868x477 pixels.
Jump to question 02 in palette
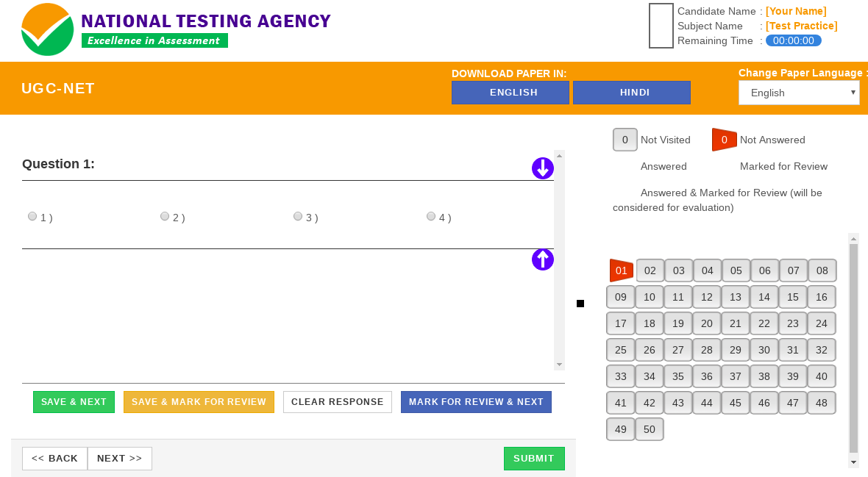[x=650, y=270]
